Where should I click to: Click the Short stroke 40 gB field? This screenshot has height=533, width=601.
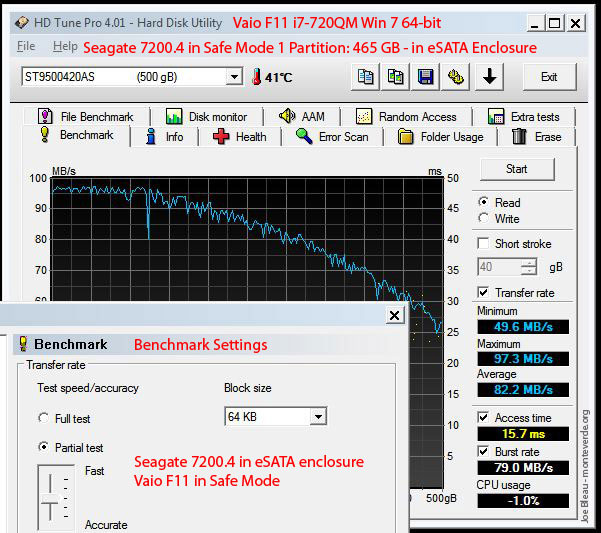coord(499,267)
